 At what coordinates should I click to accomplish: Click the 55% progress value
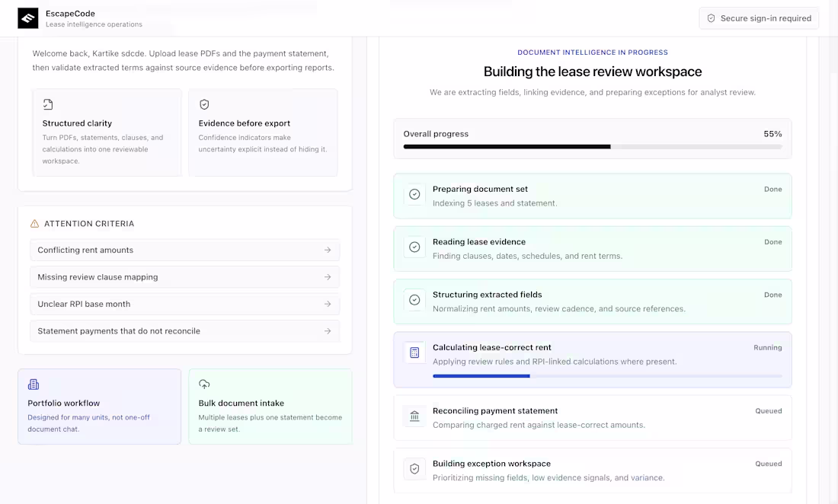(x=772, y=134)
